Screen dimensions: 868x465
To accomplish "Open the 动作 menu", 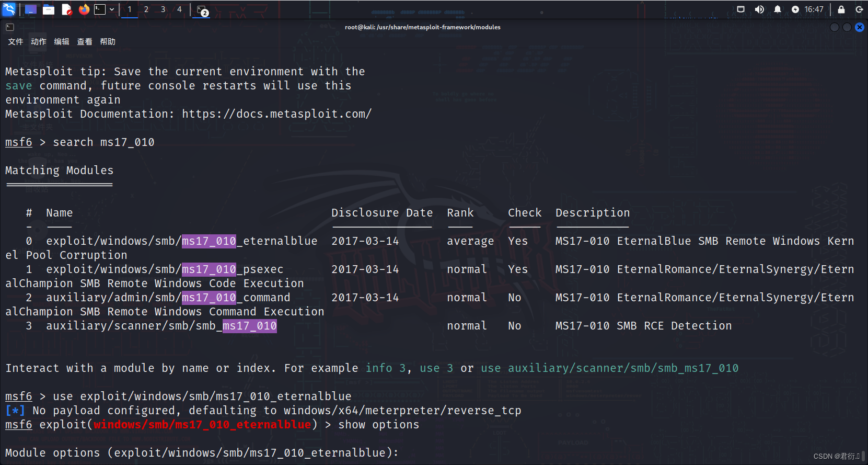I will (39, 42).
